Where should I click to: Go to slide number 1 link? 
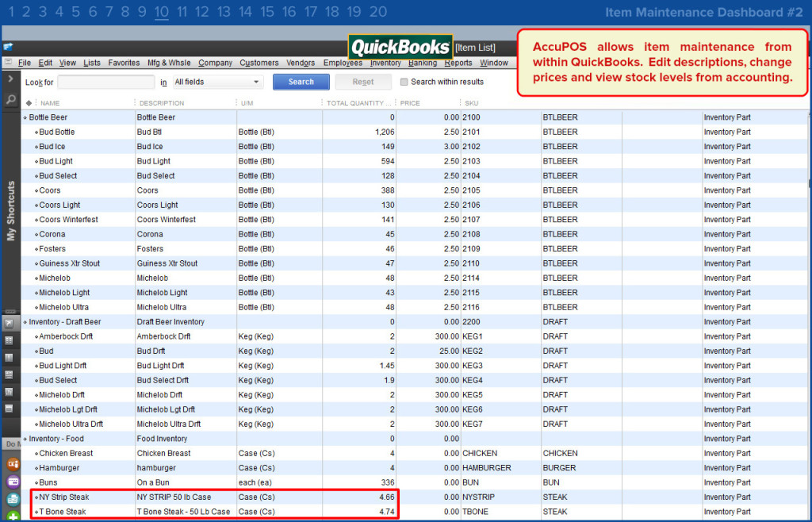pyautogui.click(x=11, y=11)
